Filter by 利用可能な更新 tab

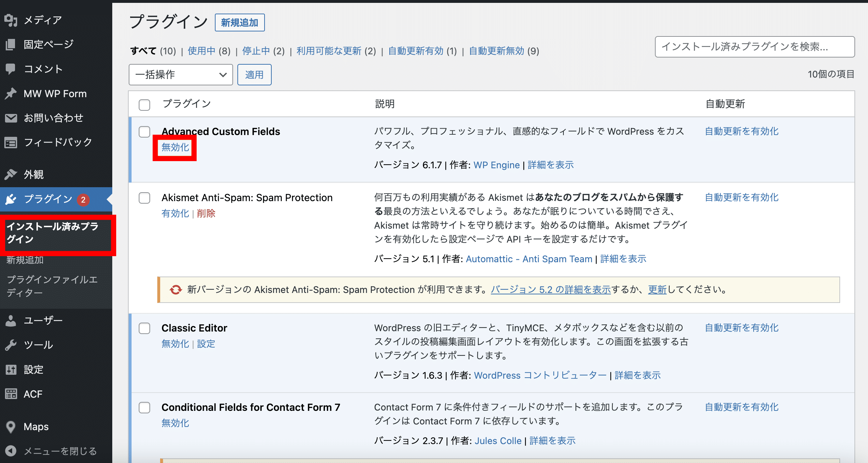(x=329, y=51)
